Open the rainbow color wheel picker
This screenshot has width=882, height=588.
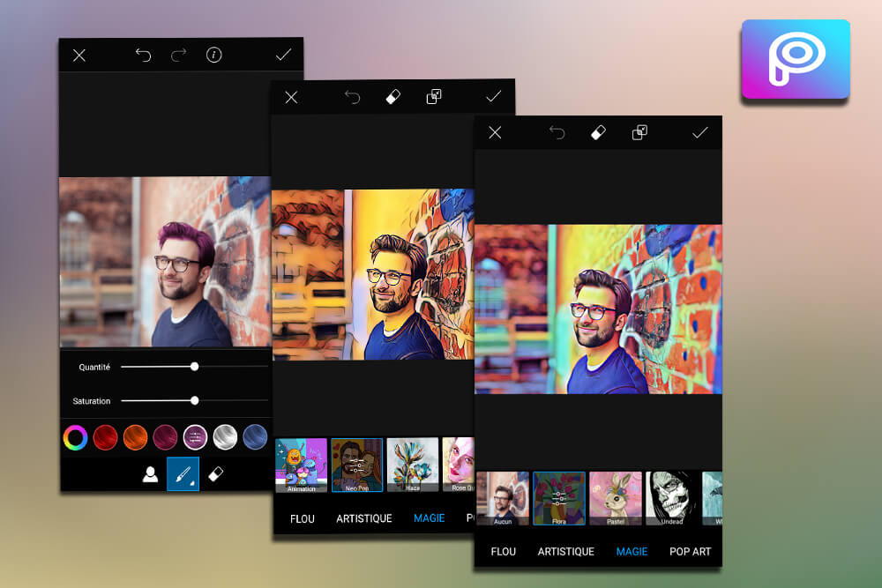click(76, 437)
